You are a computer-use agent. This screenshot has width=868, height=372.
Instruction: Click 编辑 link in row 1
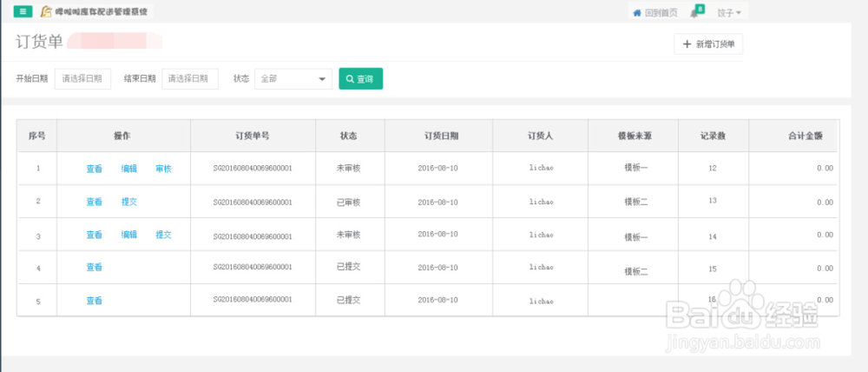click(129, 169)
